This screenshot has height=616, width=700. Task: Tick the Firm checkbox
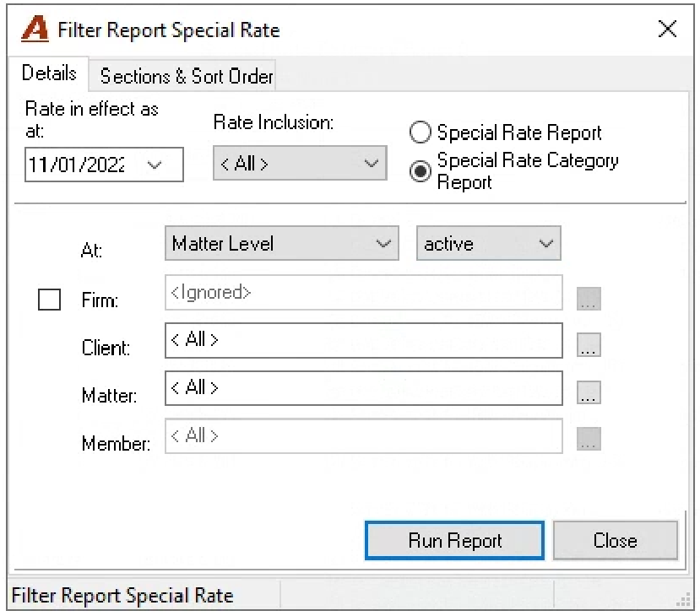click(x=49, y=300)
